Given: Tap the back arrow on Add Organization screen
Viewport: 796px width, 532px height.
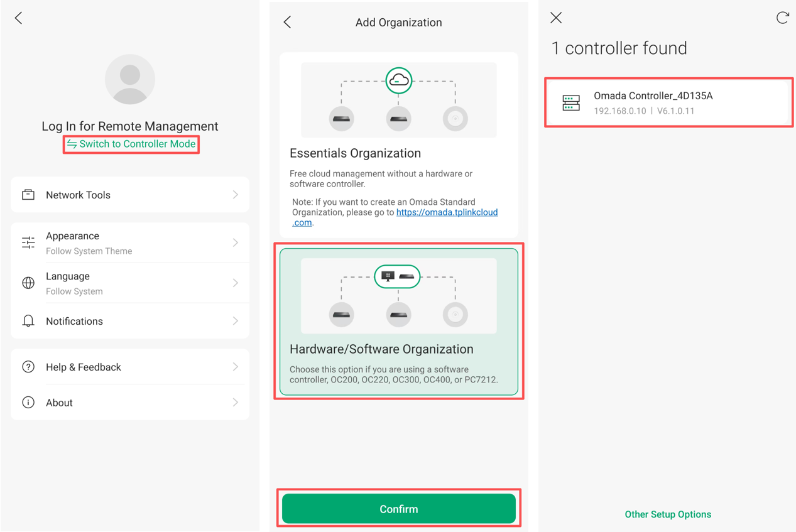Looking at the screenshot, I should coord(287,21).
